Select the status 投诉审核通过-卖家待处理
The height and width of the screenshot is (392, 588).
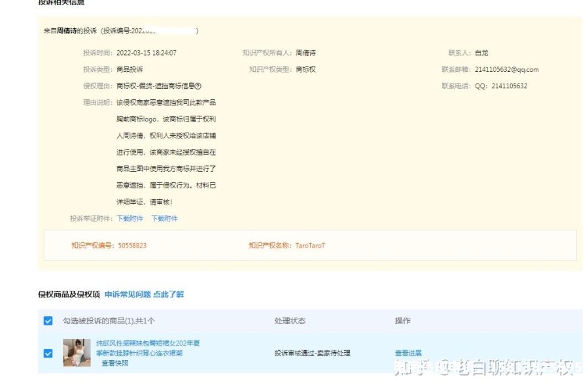[313, 353]
